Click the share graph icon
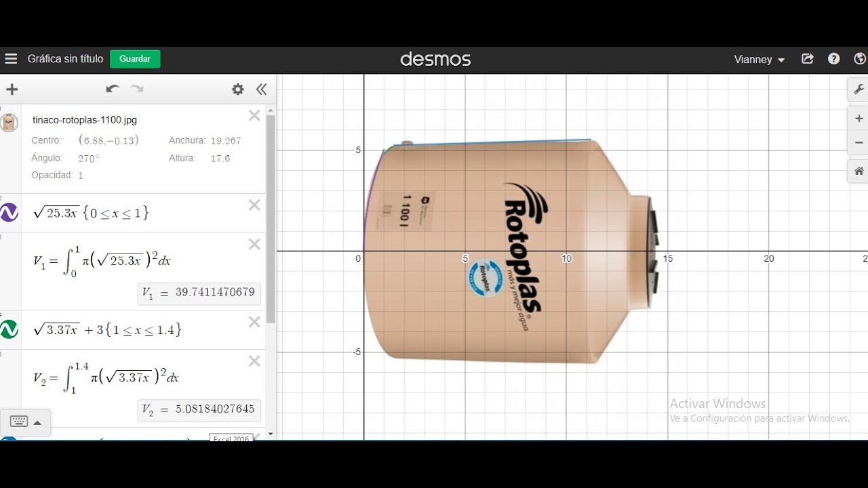Screen dimensions: 868x488 [807, 59]
